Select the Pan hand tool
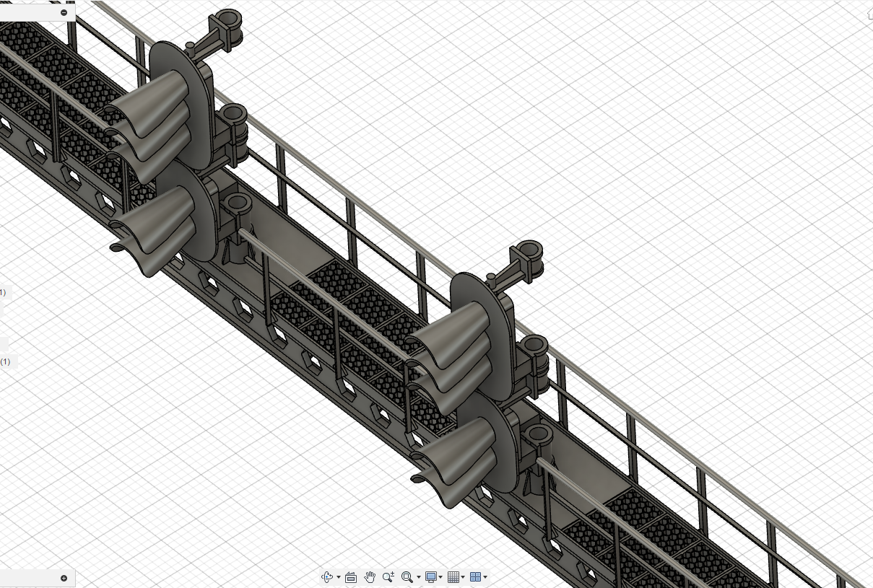 (370, 577)
